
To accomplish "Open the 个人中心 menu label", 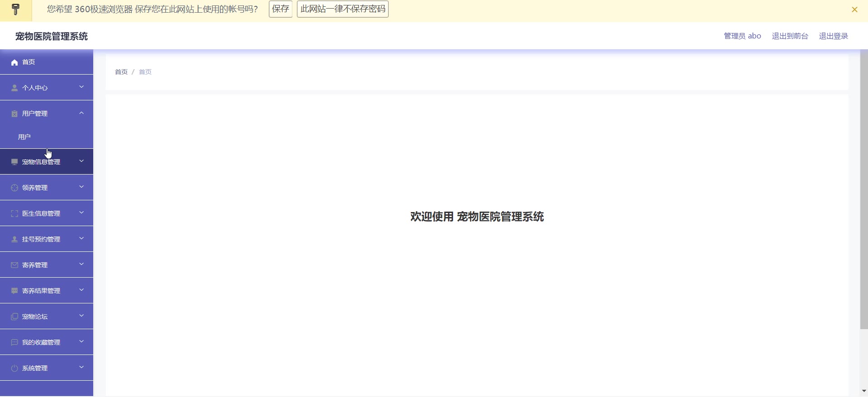I will pyautogui.click(x=35, y=88).
